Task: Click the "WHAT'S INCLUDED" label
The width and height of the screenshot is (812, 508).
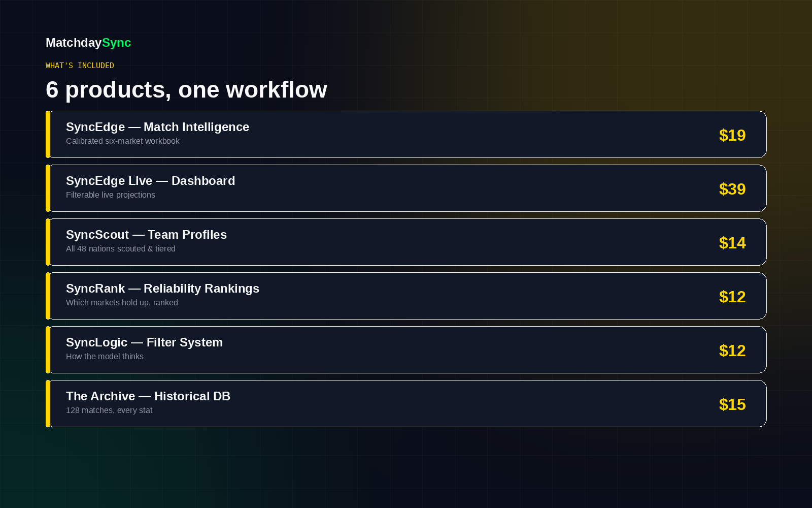Action: (x=80, y=66)
